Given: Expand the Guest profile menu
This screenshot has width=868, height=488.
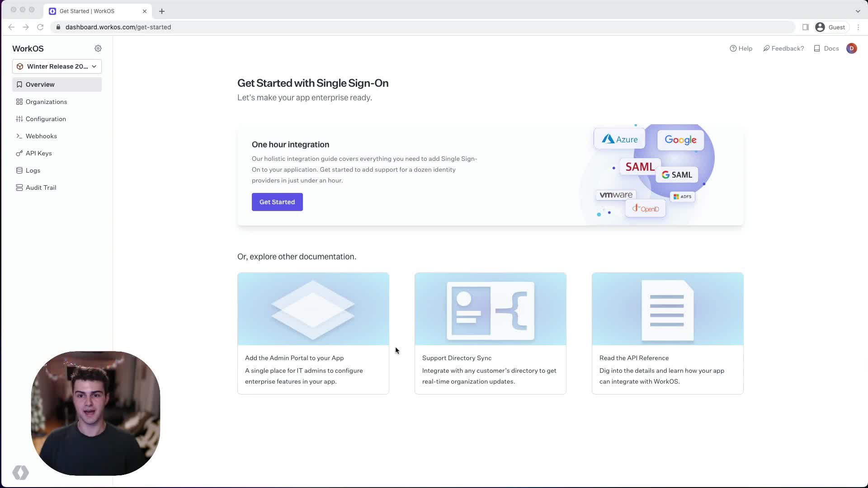Looking at the screenshot, I should click(831, 27).
